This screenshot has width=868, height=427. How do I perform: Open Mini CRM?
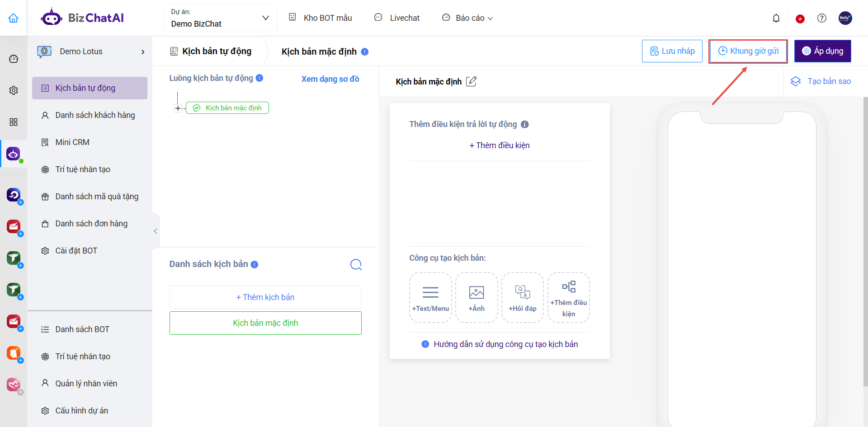pyautogui.click(x=90, y=142)
